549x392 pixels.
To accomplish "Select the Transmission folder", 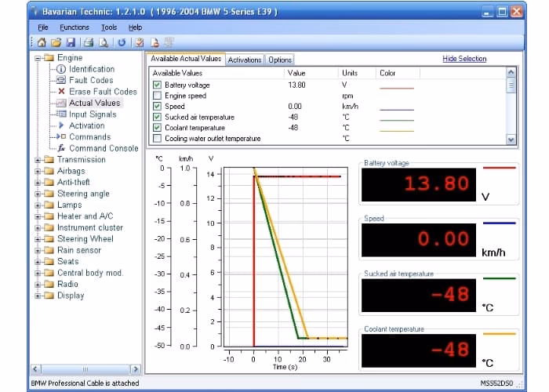I will [82, 160].
